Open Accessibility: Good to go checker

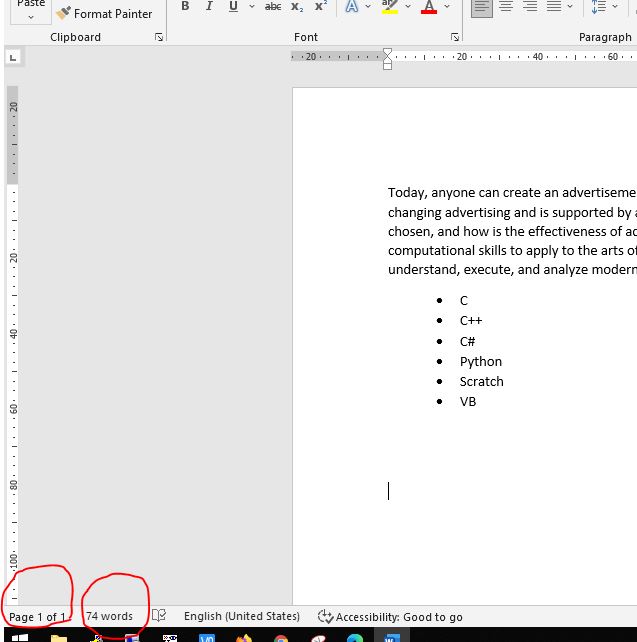[x=390, y=617]
